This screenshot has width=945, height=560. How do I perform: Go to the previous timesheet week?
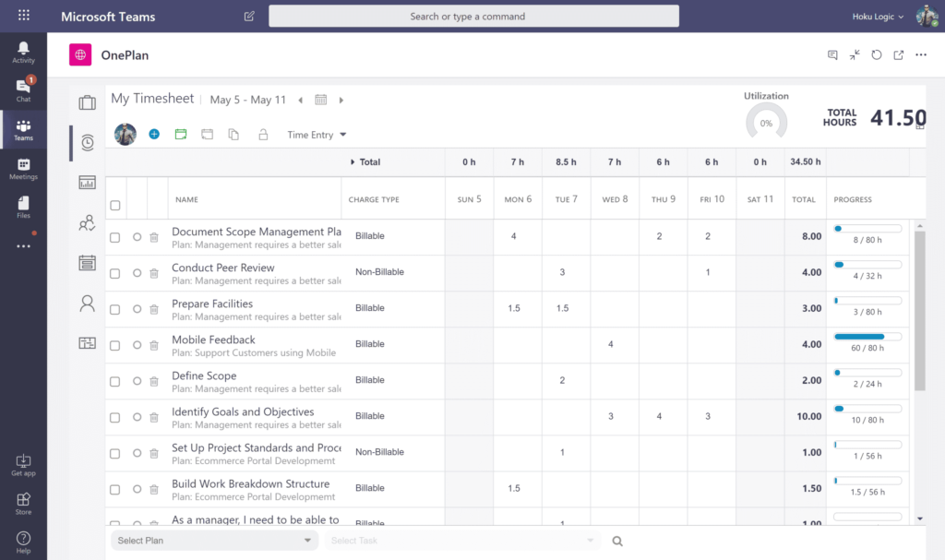pos(300,100)
